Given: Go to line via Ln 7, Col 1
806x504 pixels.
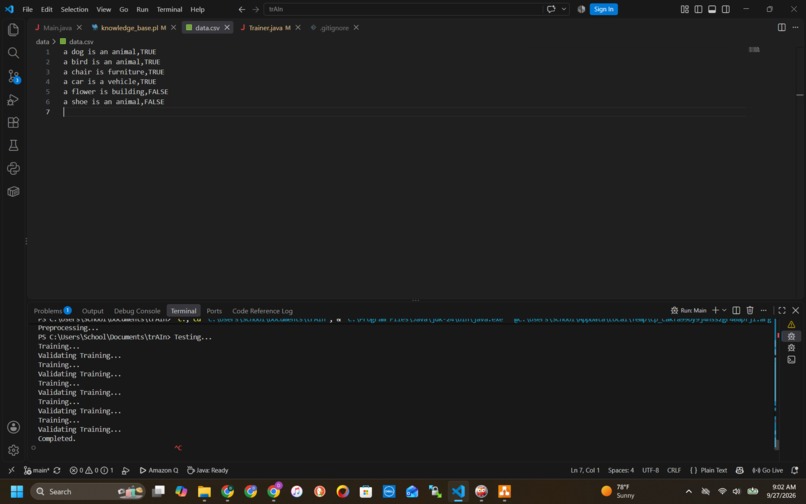Looking at the screenshot, I should [585, 470].
